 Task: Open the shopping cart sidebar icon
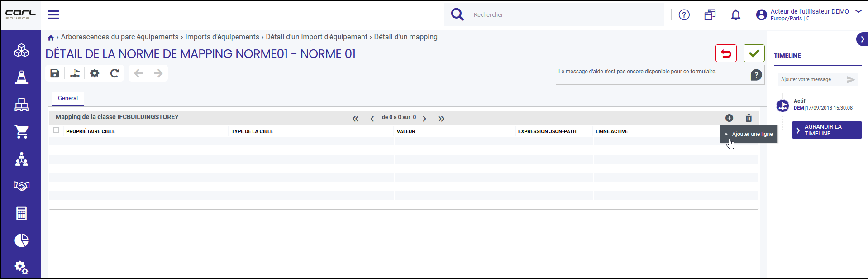(22, 132)
